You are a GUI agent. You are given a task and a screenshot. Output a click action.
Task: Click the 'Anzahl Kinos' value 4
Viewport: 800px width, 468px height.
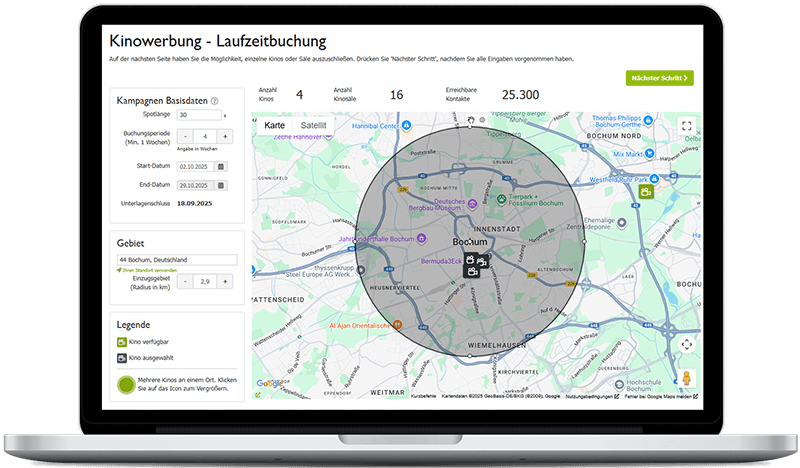299,95
